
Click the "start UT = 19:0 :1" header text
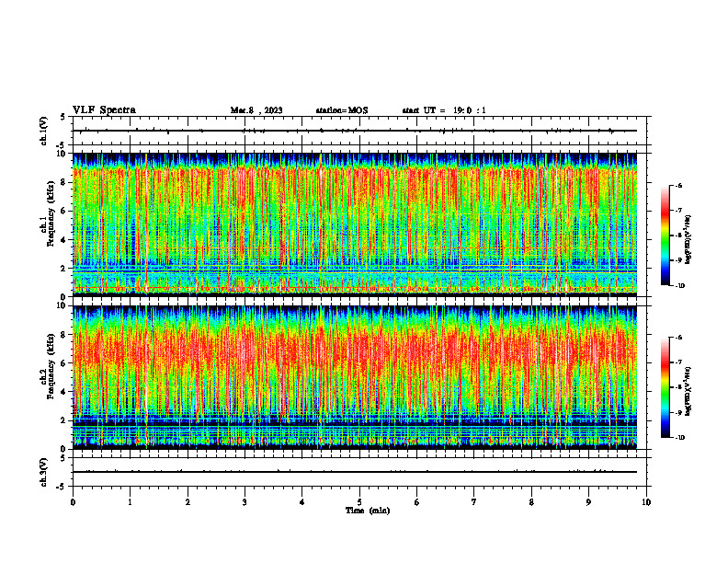(x=444, y=110)
